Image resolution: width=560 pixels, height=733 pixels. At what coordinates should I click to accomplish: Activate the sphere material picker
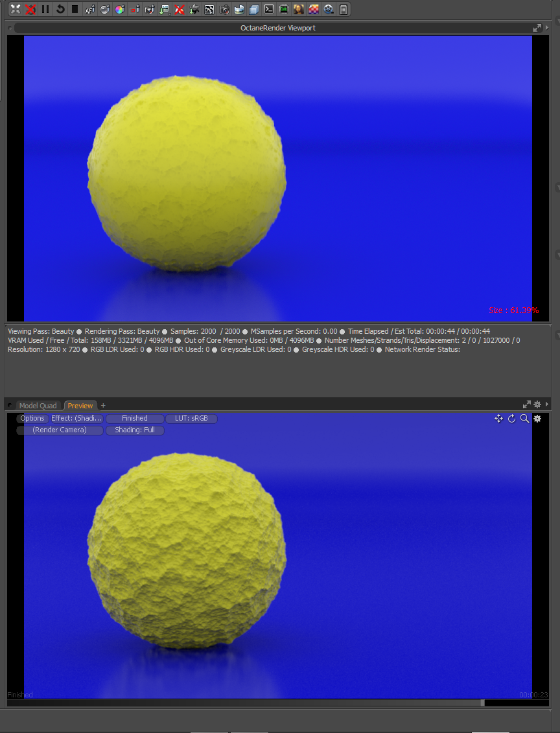click(x=105, y=9)
